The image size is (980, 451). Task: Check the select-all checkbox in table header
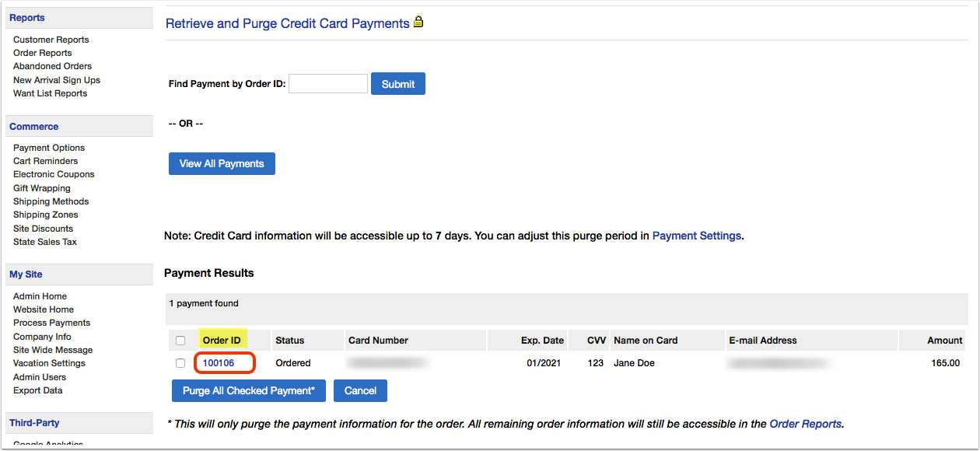click(180, 341)
